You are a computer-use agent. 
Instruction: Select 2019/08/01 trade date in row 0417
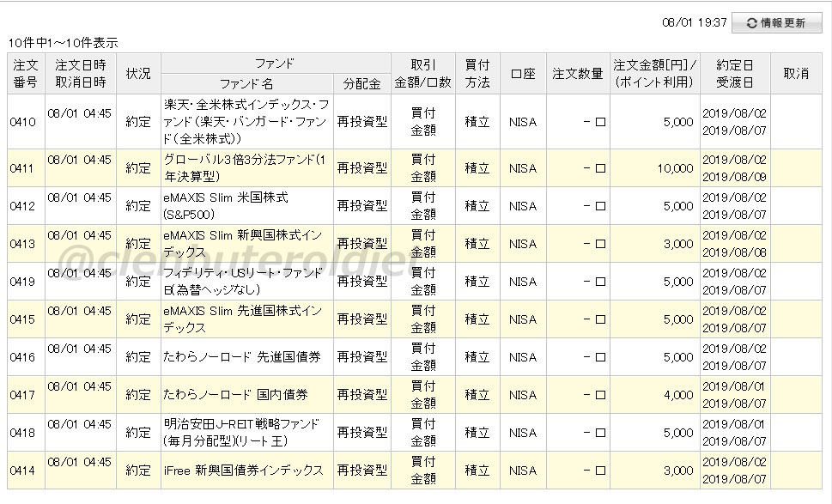(x=734, y=386)
